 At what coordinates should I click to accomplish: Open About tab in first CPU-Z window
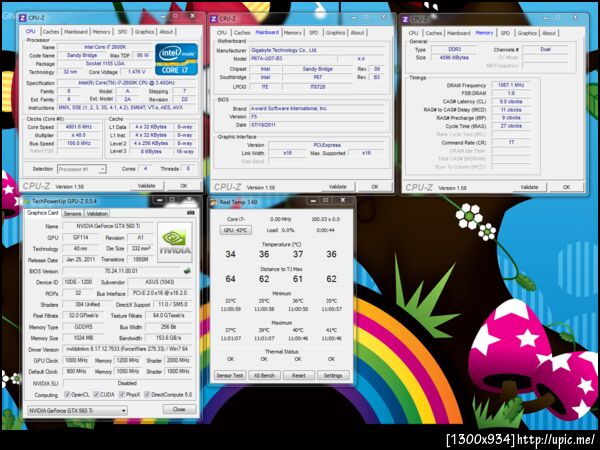(166, 32)
